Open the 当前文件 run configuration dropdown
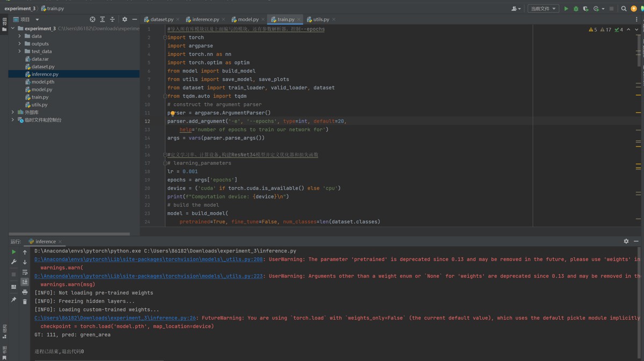Image resolution: width=644 pixels, height=361 pixels. (543, 9)
